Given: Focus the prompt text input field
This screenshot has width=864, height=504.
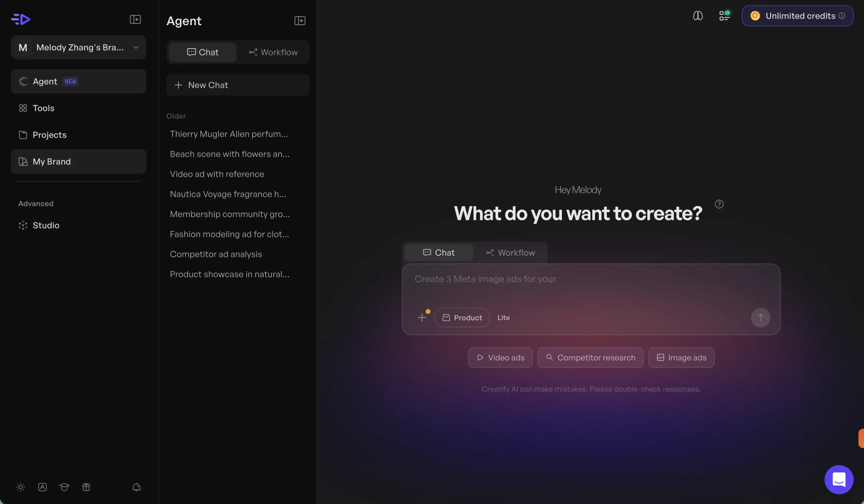Looking at the screenshot, I should 591,284.
